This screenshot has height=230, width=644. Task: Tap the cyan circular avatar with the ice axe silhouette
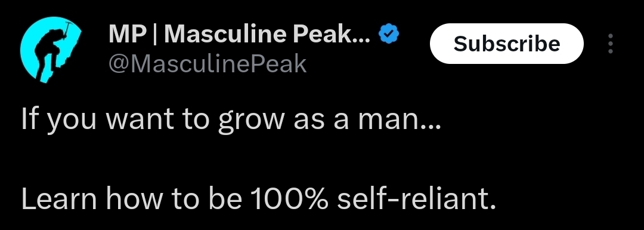pos(51,50)
